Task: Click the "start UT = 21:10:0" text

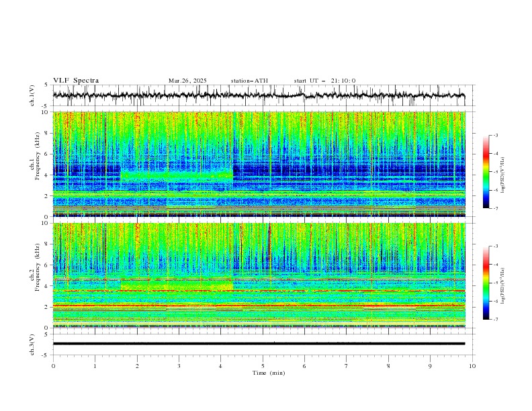Action: click(324, 81)
